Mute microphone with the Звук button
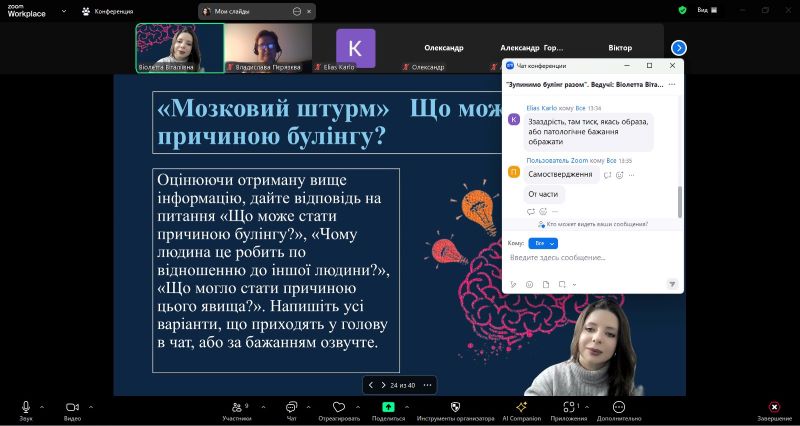 tap(26, 410)
